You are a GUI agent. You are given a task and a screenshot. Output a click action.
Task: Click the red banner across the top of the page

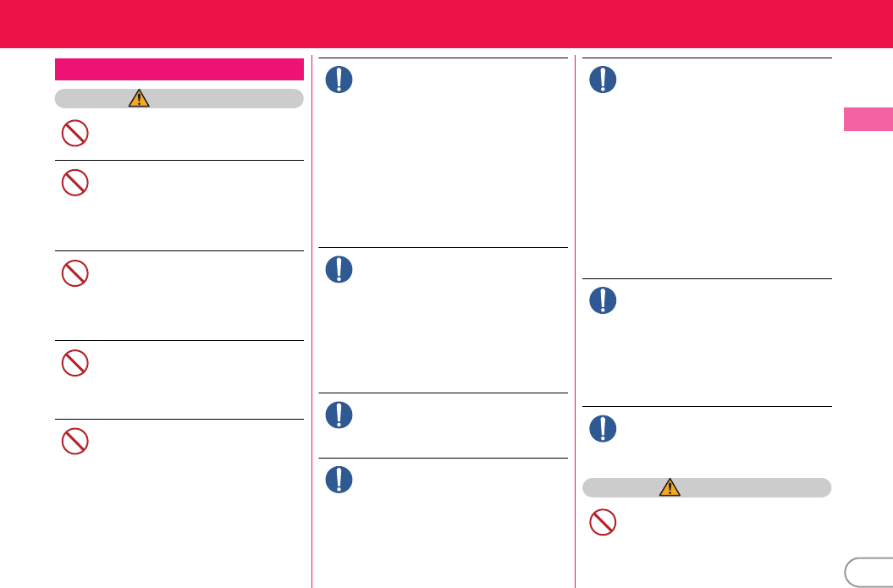click(x=446, y=24)
